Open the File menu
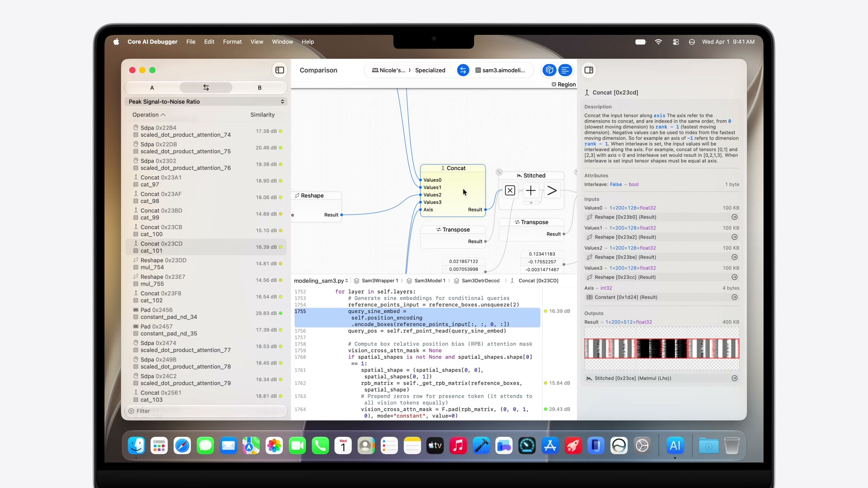868x488 pixels. click(191, 42)
